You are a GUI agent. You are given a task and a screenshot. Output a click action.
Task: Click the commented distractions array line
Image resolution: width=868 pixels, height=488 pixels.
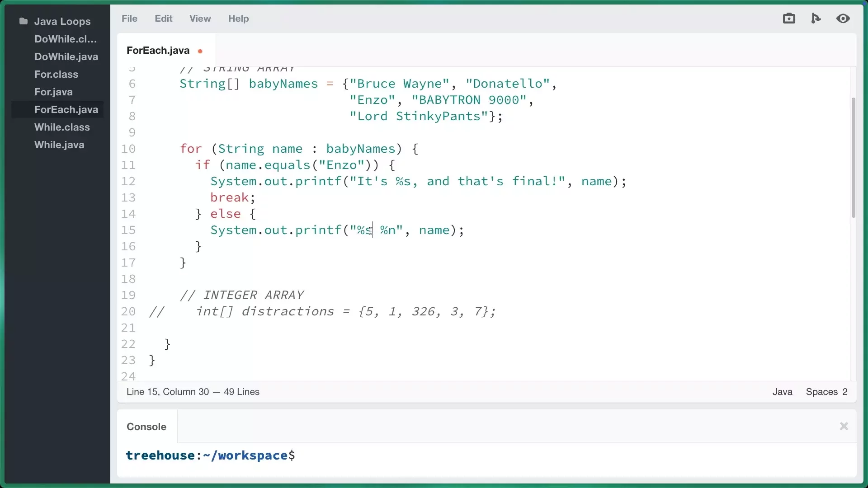[x=322, y=311]
